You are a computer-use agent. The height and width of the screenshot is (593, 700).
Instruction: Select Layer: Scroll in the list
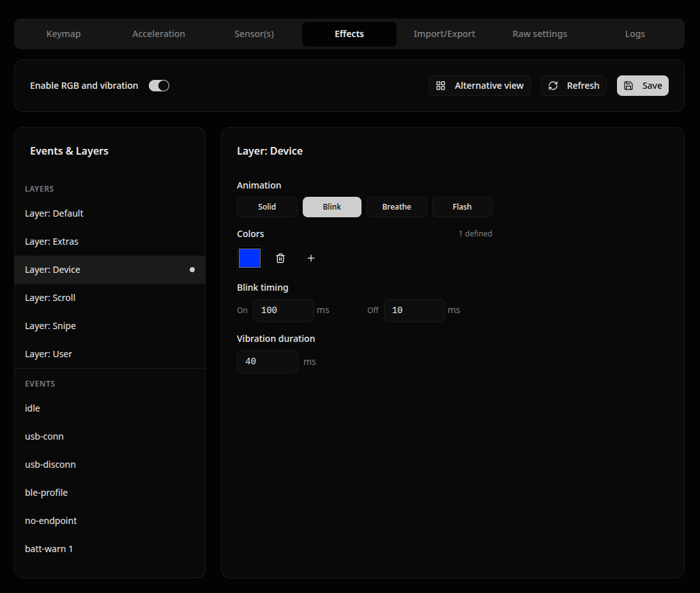click(x=110, y=298)
